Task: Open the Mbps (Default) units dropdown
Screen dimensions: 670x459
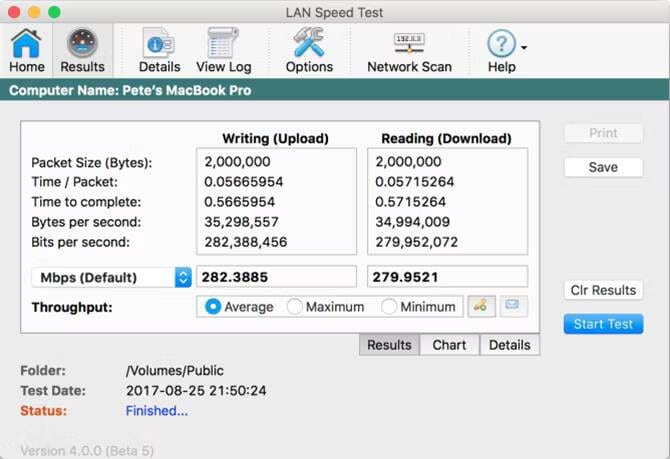Action: coord(112,277)
